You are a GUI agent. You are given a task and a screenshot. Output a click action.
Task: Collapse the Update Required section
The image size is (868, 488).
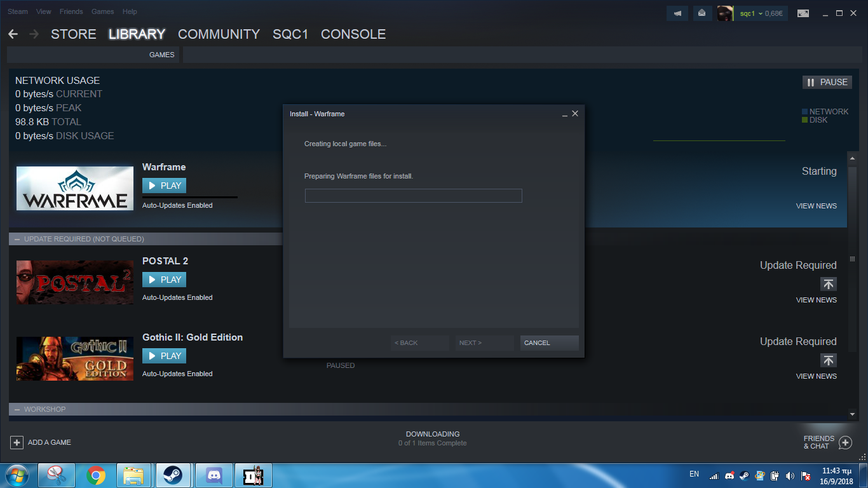(x=17, y=239)
